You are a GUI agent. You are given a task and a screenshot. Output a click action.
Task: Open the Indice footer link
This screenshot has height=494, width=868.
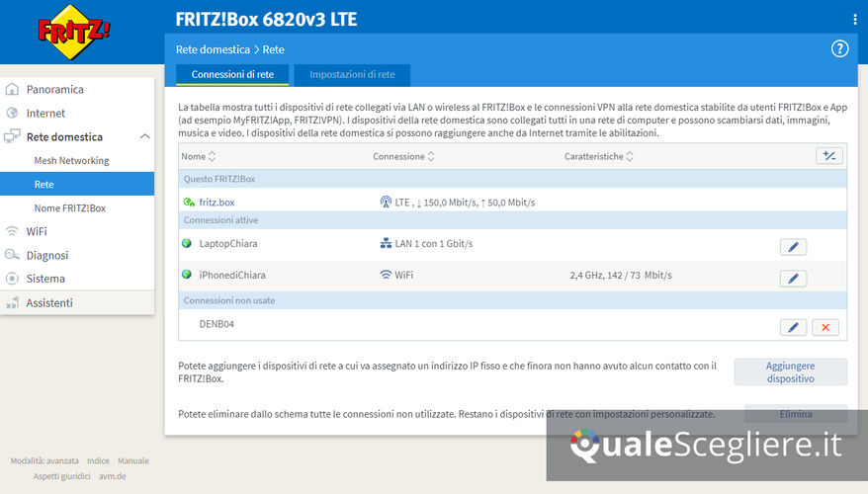(x=98, y=460)
